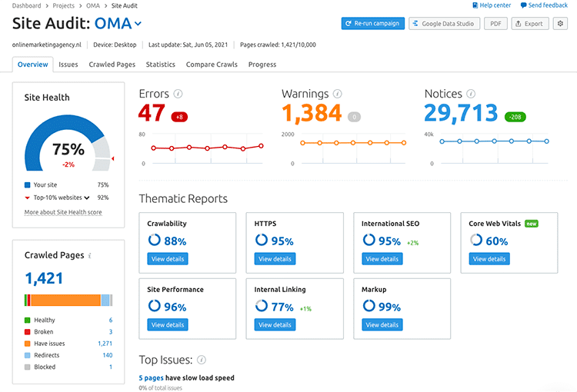
Task: Click the info icon next to Crawled Pages
Action: 90,255
